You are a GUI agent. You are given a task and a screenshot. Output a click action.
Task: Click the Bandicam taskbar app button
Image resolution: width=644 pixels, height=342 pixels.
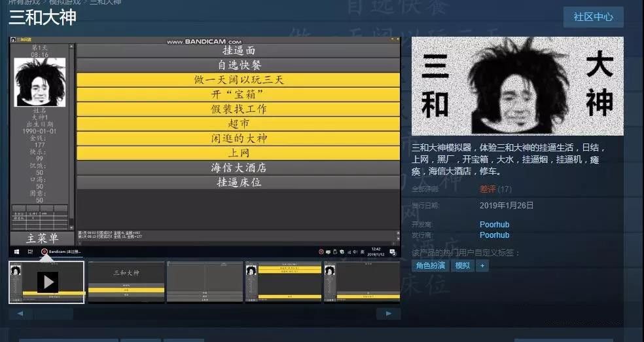(x=62, y=252)
